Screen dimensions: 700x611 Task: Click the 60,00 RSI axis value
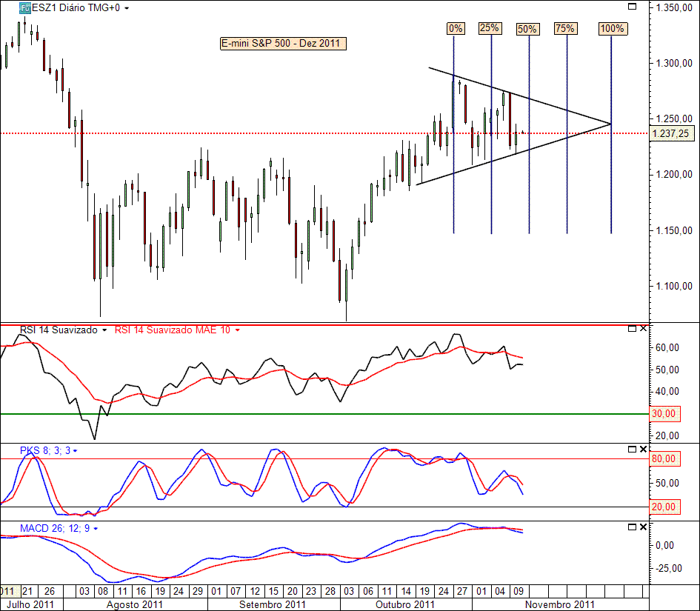[667, 347]
